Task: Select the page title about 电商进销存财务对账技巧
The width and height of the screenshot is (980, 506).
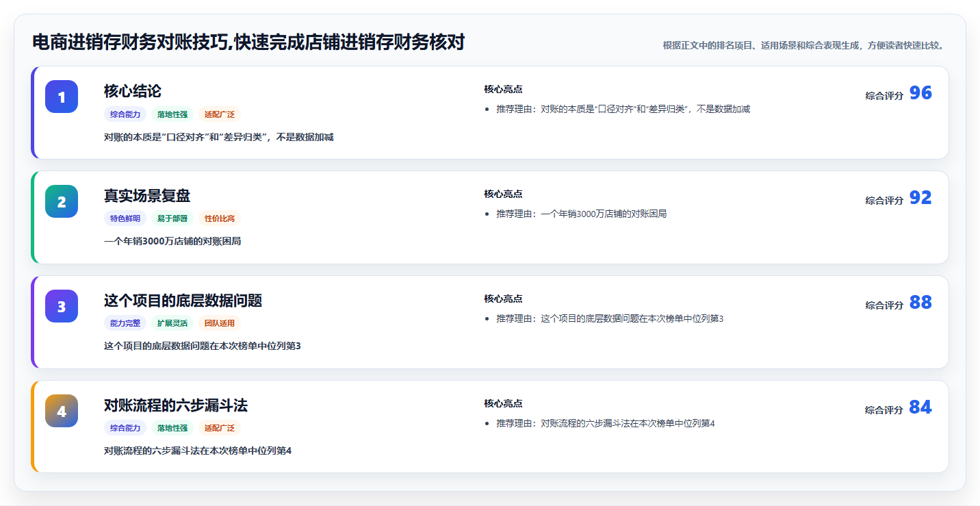Action: tap(248, 42)
